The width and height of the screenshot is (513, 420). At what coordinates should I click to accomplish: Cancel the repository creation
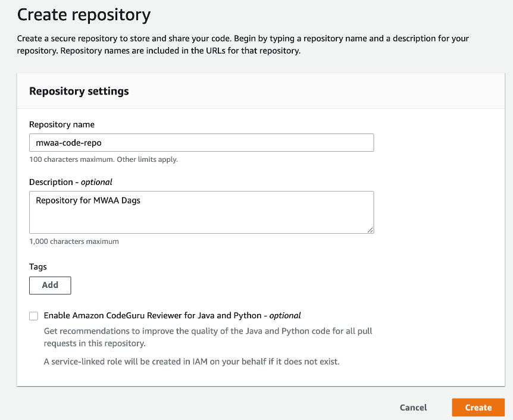click(413, 408)
